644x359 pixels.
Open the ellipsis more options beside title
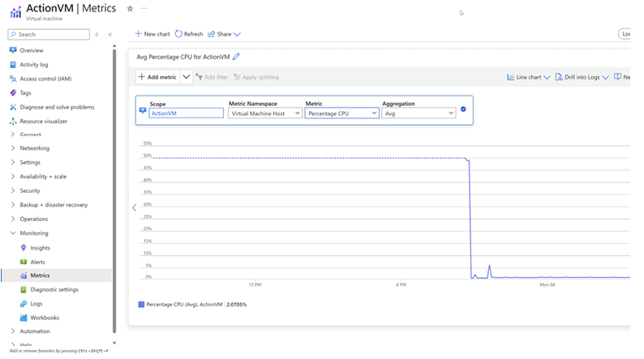click(144, 9)
